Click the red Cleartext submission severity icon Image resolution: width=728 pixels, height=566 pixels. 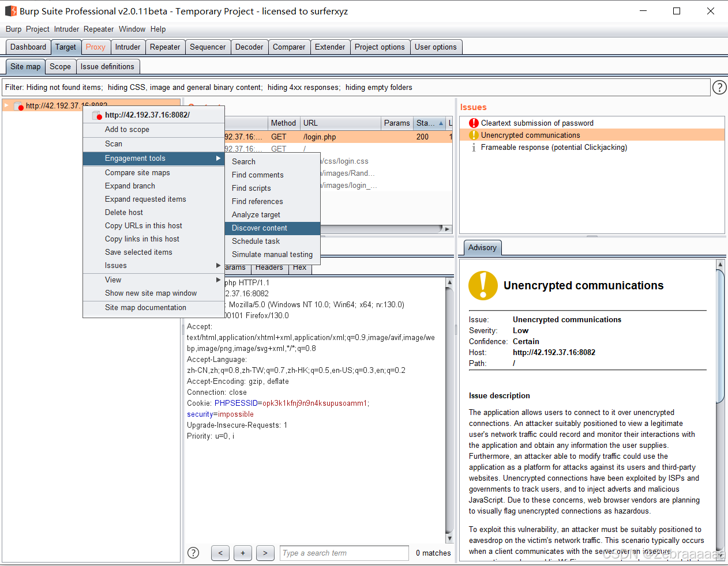(474, 123)
